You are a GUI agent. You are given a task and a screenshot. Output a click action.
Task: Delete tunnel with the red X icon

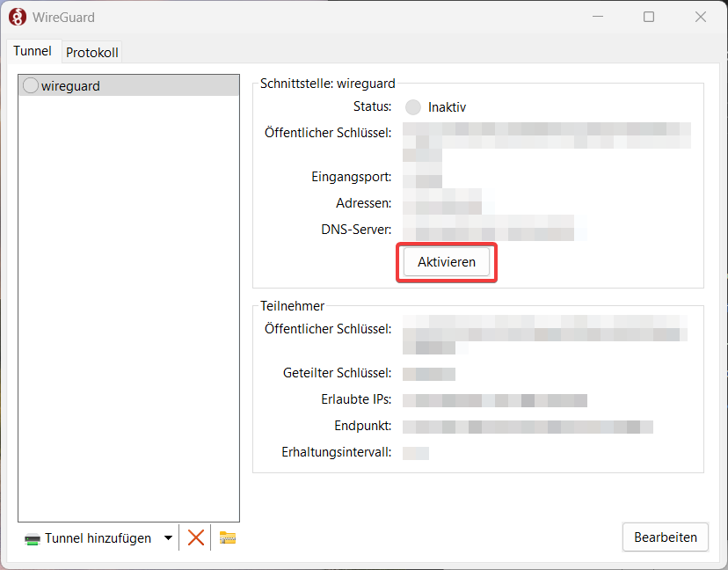(x=195, y=538)
